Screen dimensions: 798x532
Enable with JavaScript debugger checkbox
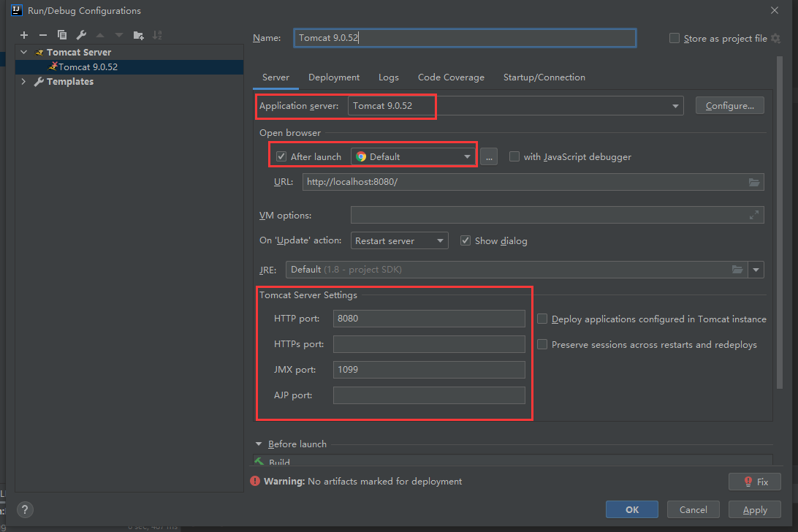click(x=514, y=157)
